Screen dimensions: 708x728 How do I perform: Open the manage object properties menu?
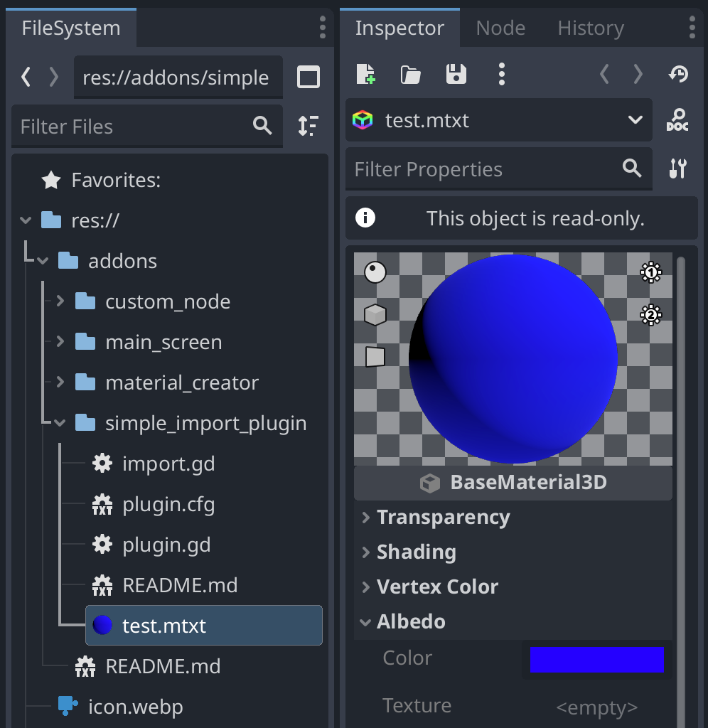[x=679, y=168]
